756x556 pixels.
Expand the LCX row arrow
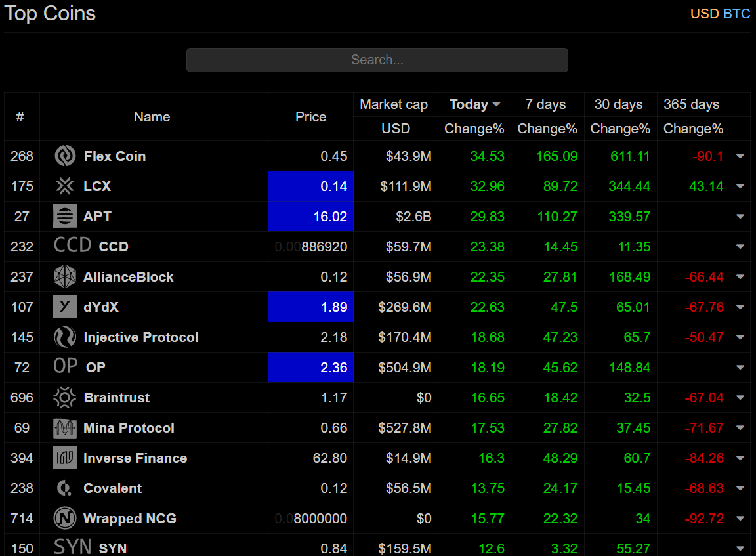740,186
